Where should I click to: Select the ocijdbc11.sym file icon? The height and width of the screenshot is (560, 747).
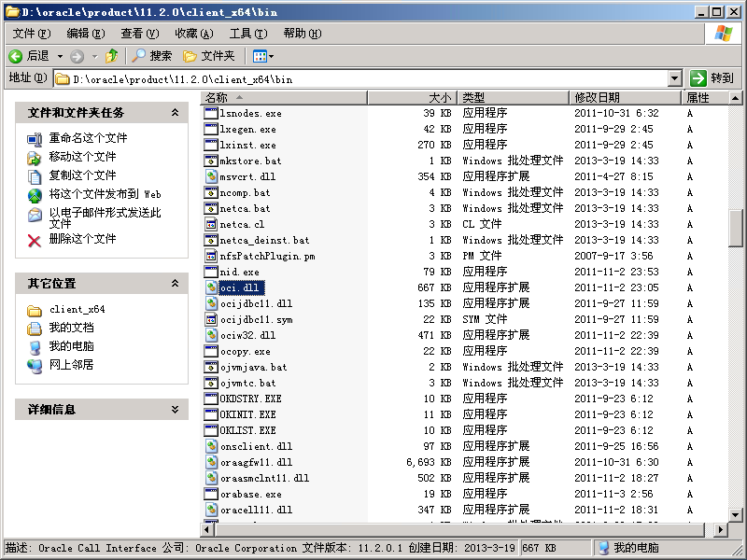[x=211, y=319]
